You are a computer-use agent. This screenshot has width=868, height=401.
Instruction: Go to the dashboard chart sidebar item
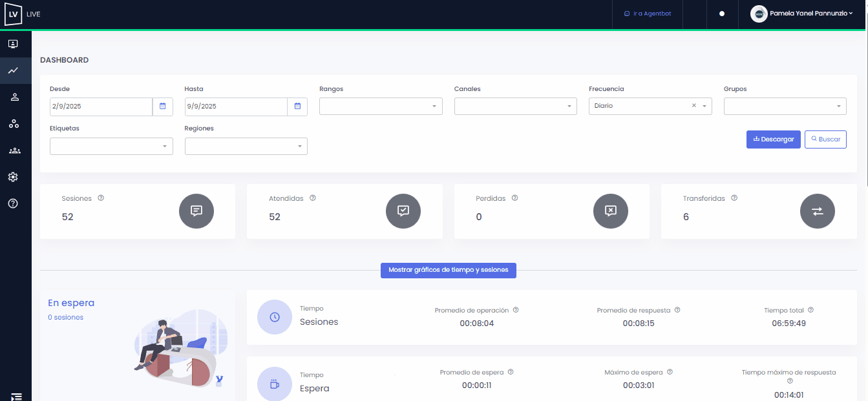point(13,70)
